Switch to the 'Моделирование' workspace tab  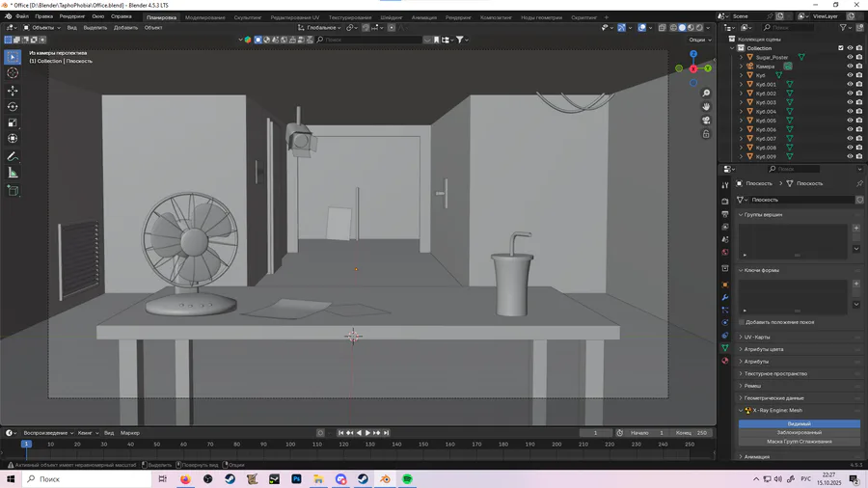click(x=204, y=17)
